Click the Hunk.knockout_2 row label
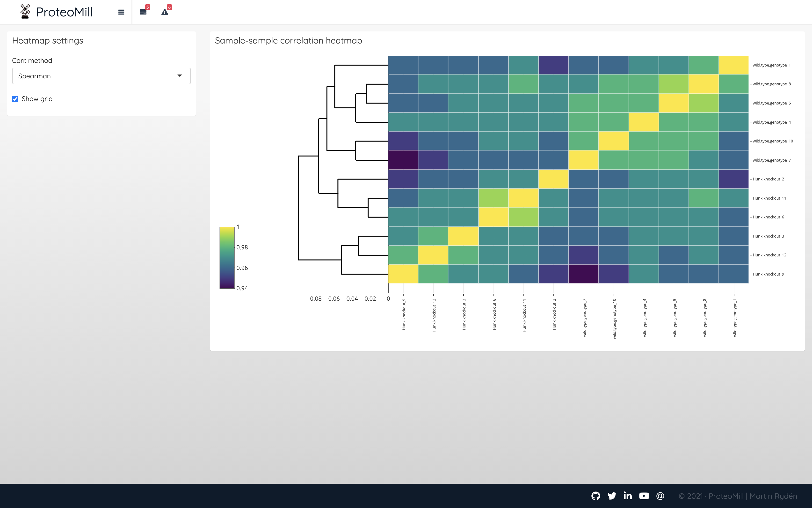This screenshot has height=508, width=812. click(x=768, y=179)
